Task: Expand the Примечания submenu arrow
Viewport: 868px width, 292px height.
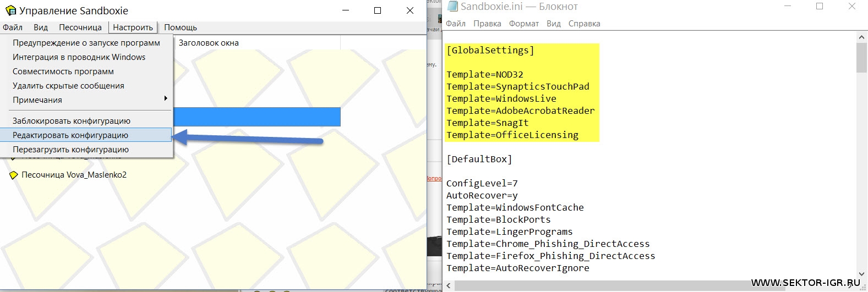Action: coord(166,98)
